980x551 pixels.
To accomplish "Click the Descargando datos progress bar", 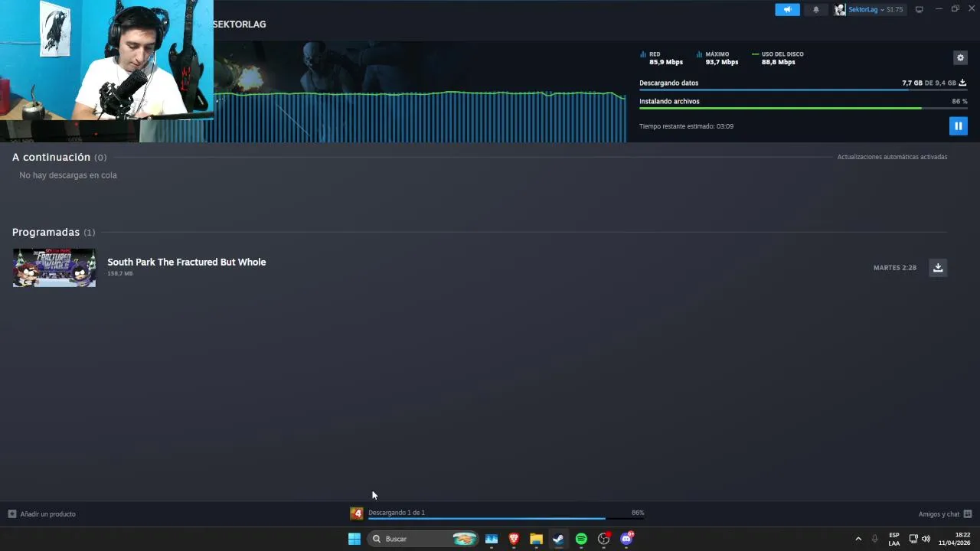I will click(x=803, y=90).
